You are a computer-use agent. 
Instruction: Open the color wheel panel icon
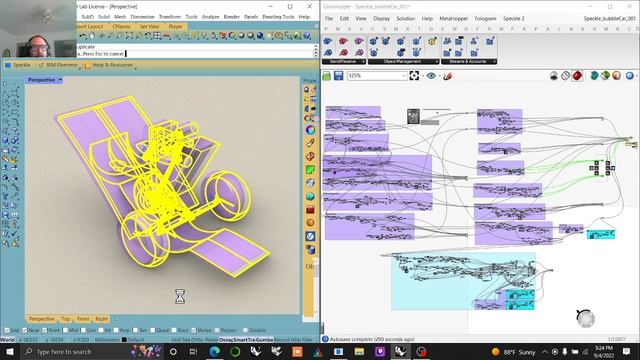pos(310,130)
